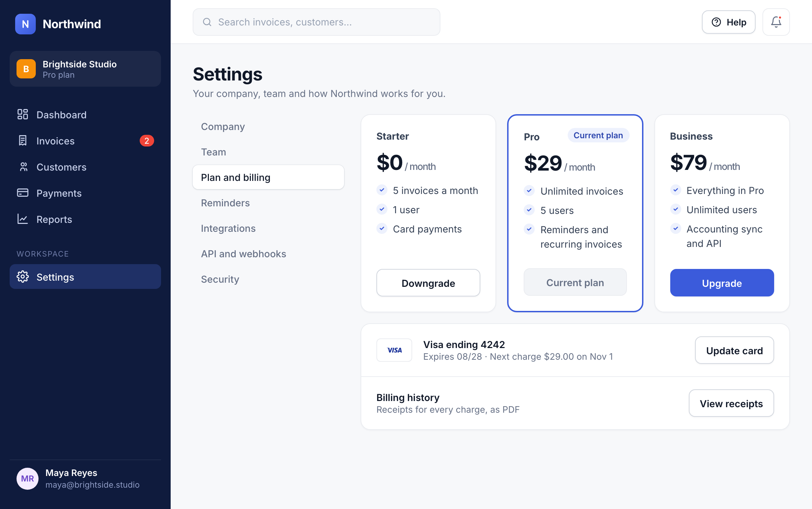Click the orange Brightside Studio B avatar
This screenshot has width=812, height=509.
[x=26, y=69]
